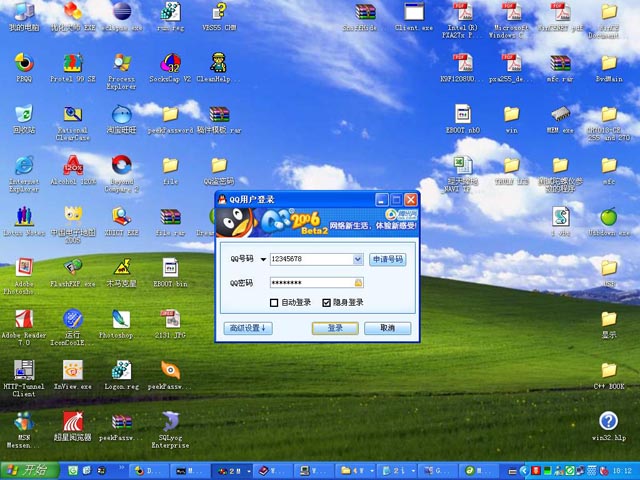
Task: Select the PBQQ desktop icon
Action: click(24, 64)
